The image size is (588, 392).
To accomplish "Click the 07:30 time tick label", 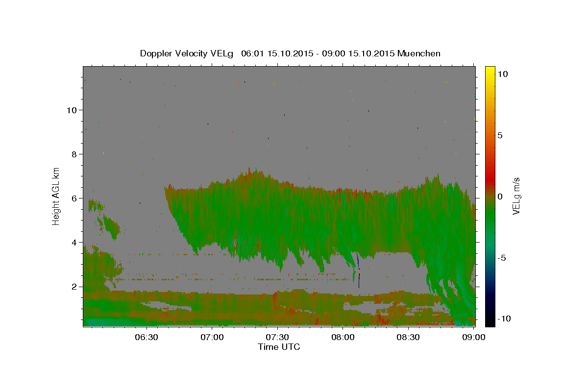I will pos(277,337).
